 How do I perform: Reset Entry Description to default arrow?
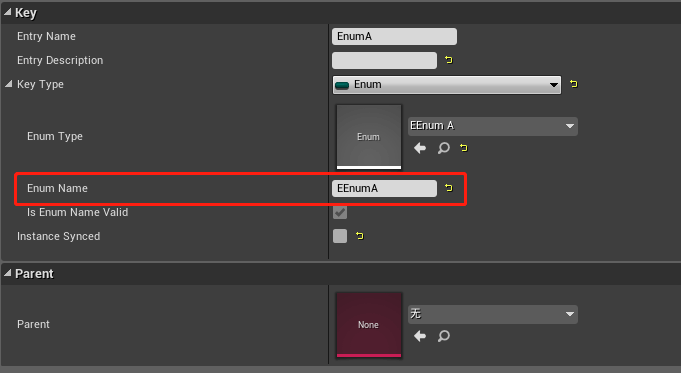click(x=449, y=60)
